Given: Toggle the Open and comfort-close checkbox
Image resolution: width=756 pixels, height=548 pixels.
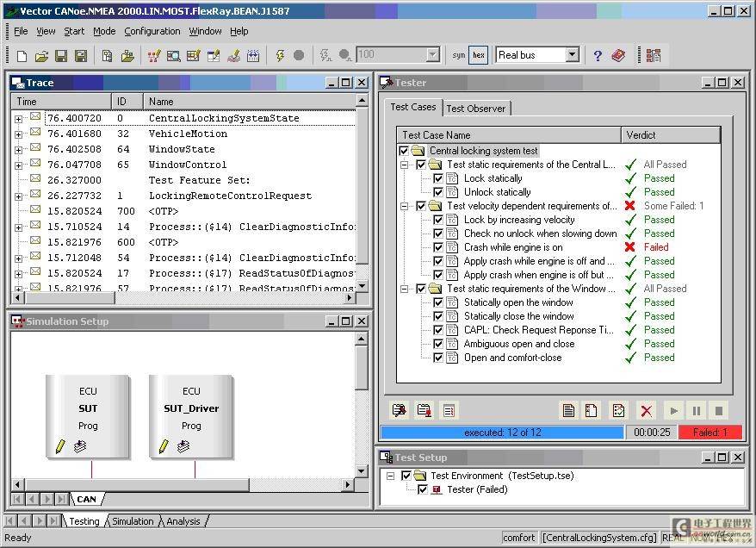Looking at the screenshot, I should click(437, 358).
